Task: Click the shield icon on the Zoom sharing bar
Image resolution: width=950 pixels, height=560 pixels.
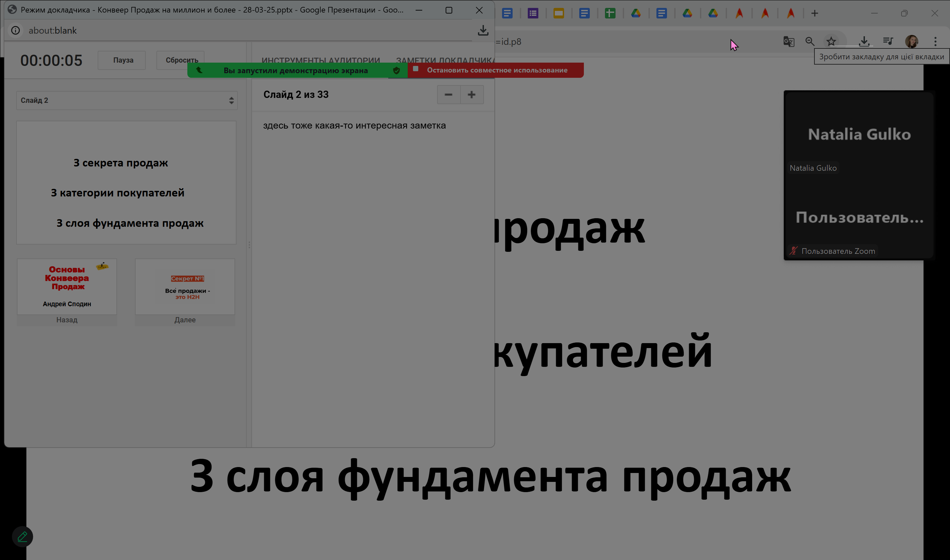Action: [x=396, y=71]
